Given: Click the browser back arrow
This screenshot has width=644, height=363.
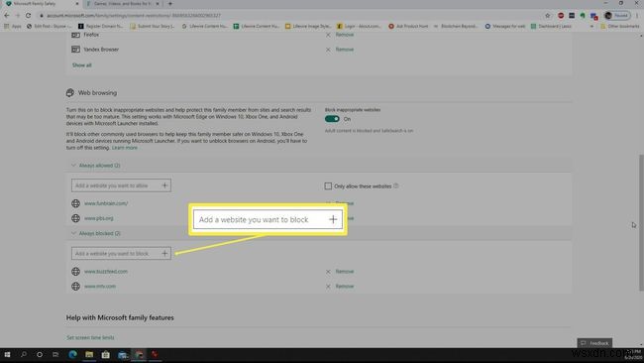Looking at the screenshot, I should coord(7,16).
